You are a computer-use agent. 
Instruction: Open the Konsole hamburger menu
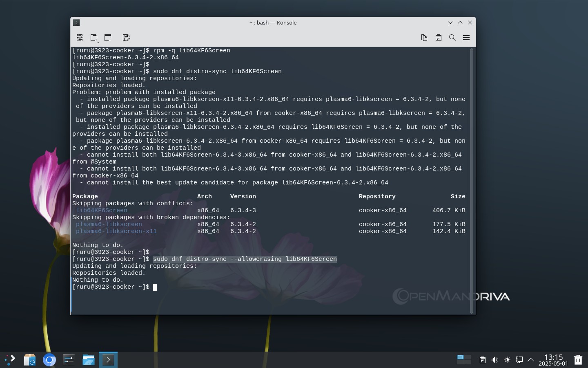[466, 38]
